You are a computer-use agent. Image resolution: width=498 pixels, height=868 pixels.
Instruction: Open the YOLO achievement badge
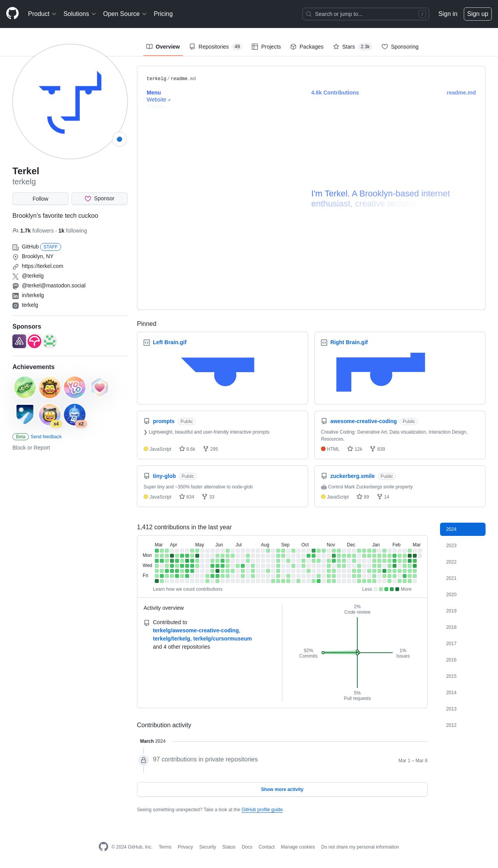[75, 387]
